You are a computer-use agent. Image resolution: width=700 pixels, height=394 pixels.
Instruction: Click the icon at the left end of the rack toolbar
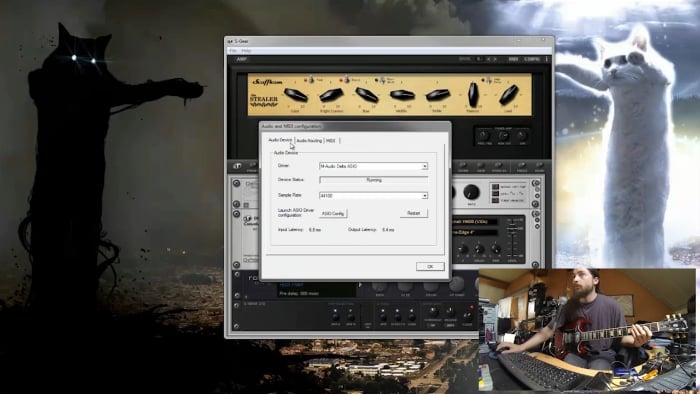pos(237,166)
